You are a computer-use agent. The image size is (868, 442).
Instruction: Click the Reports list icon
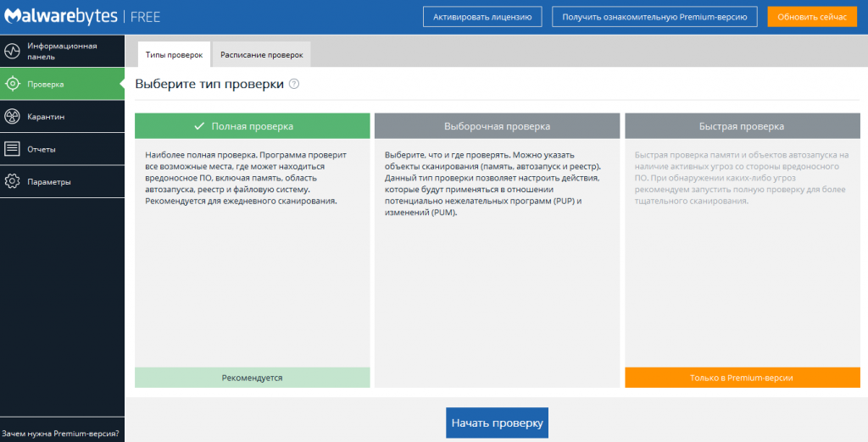(x=12, y=149)
